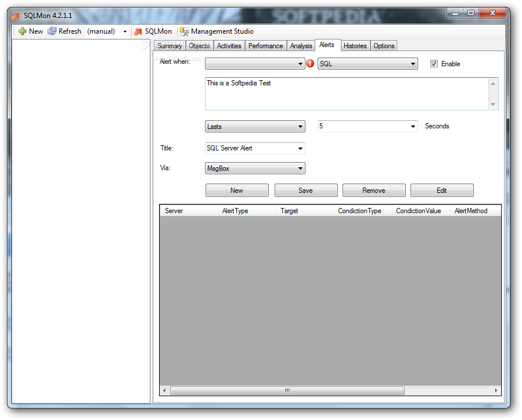
Task: Click the Save button
Action: pyautogui.click(x=306, y=190)
